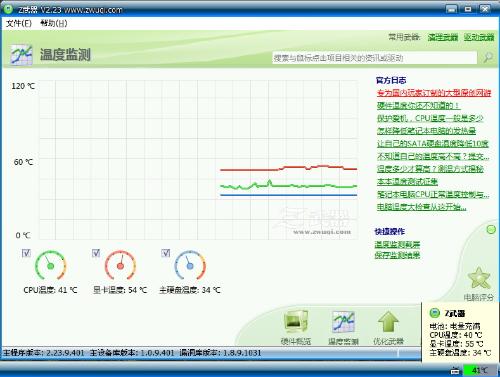The image size is (500, 377).
Task: Click the small green circle button
Action: coord(491,229)
